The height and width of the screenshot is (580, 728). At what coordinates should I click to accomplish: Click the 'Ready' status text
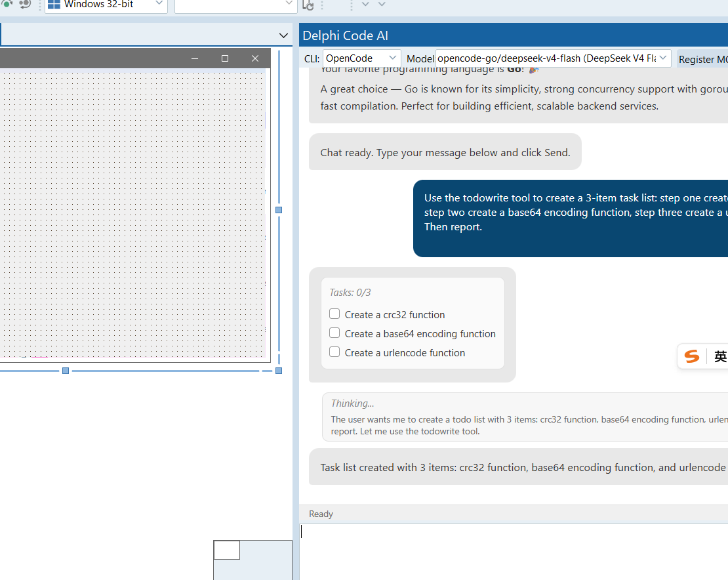pyautogui.click(x=321, y=514)
